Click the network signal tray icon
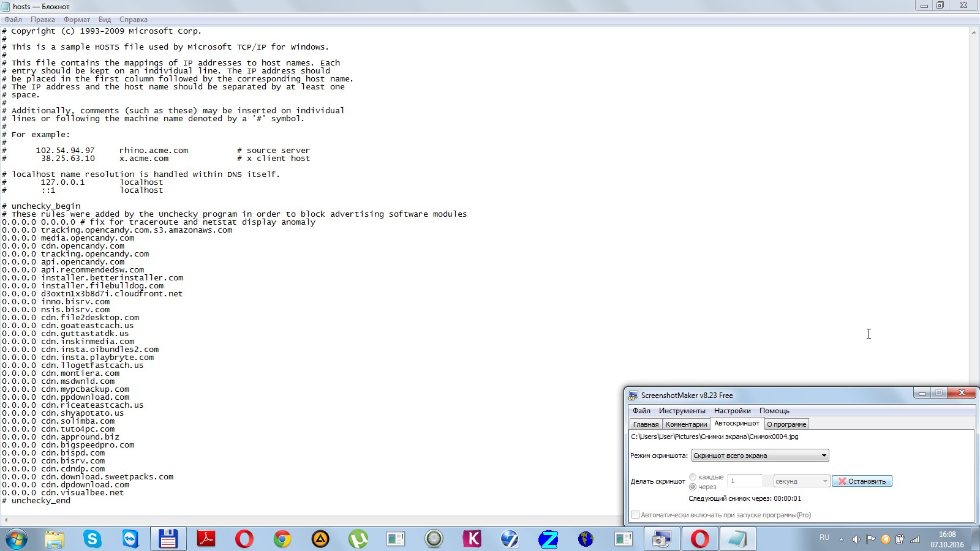Image resolution: width=980 pixels, height=551 pixels. (915, 539)
